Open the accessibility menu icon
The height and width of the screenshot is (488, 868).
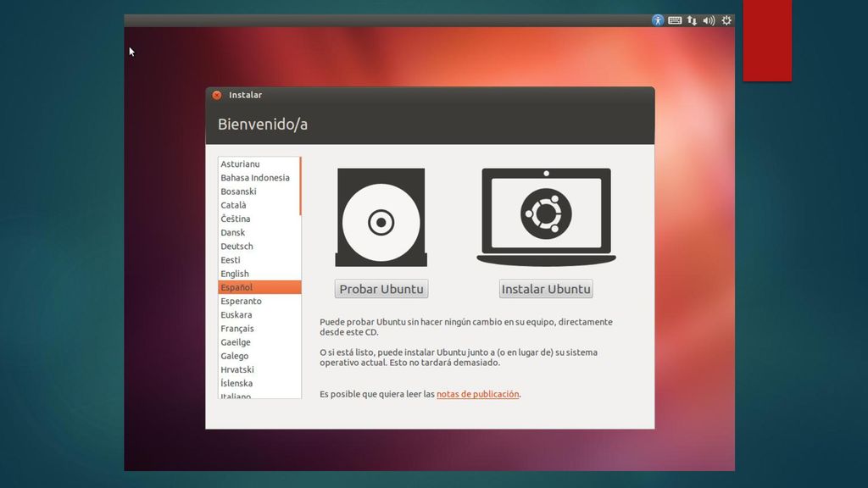658,20
